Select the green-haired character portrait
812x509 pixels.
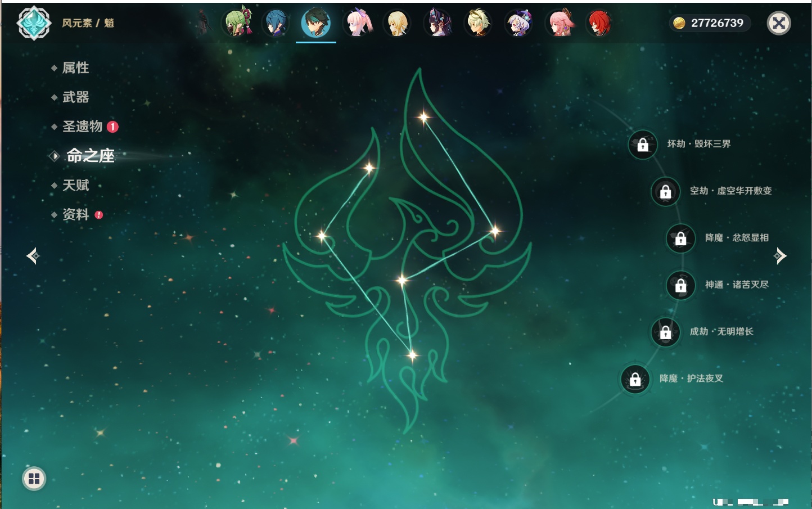(238, 22)
